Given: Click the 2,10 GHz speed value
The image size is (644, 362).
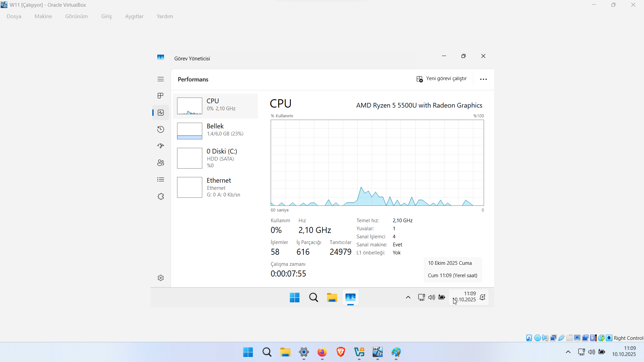Looking at the screenshot, I should pyautogui.click(x=315, y=230).
